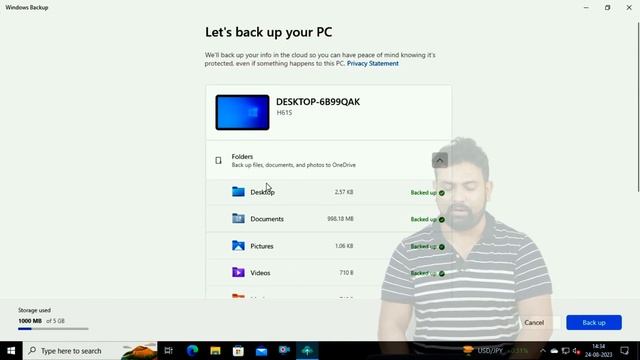Select the Pictures folder name
The height and width of the screenshot is (360, 640).
point(262,246)
